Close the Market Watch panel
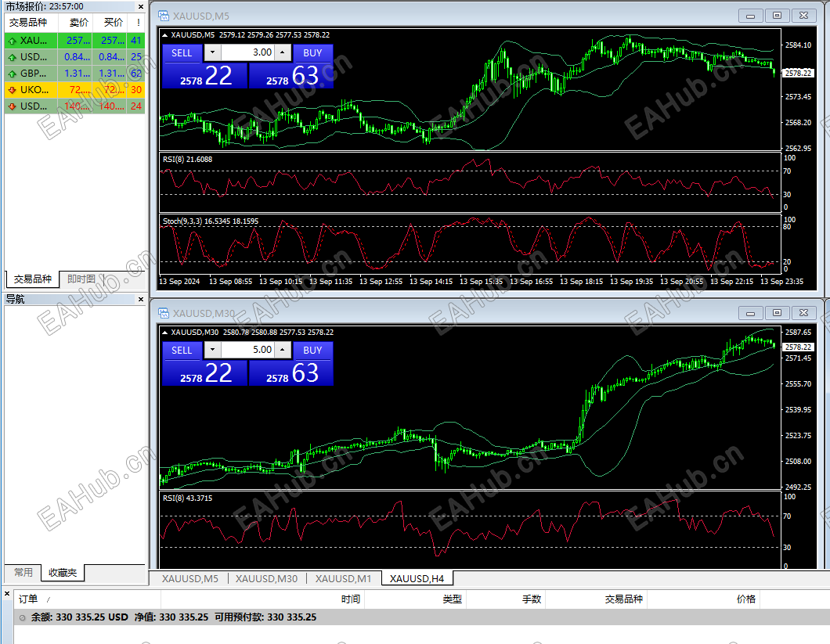Image resolution: width=830 pixels, height=644 pixels. (141, 7)
